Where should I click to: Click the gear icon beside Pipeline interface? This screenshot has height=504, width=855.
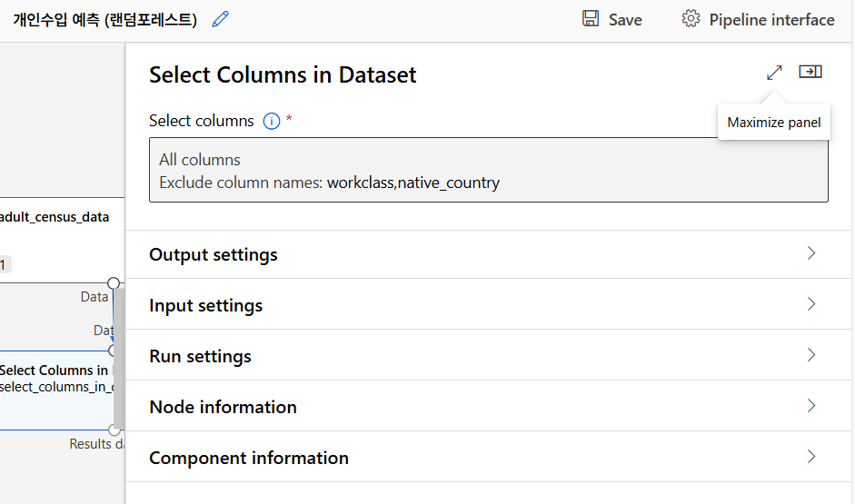pyautogui.click(x=691, y=19)
